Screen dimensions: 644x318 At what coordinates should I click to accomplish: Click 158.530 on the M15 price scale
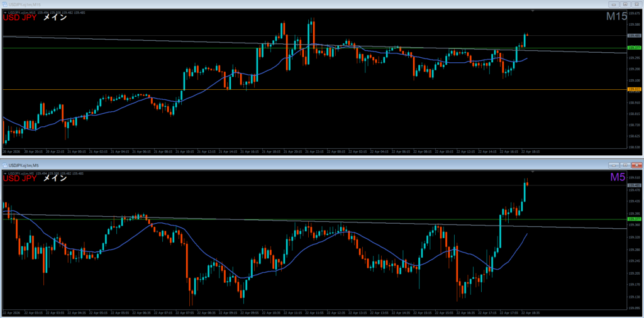(x=635, y=147)
